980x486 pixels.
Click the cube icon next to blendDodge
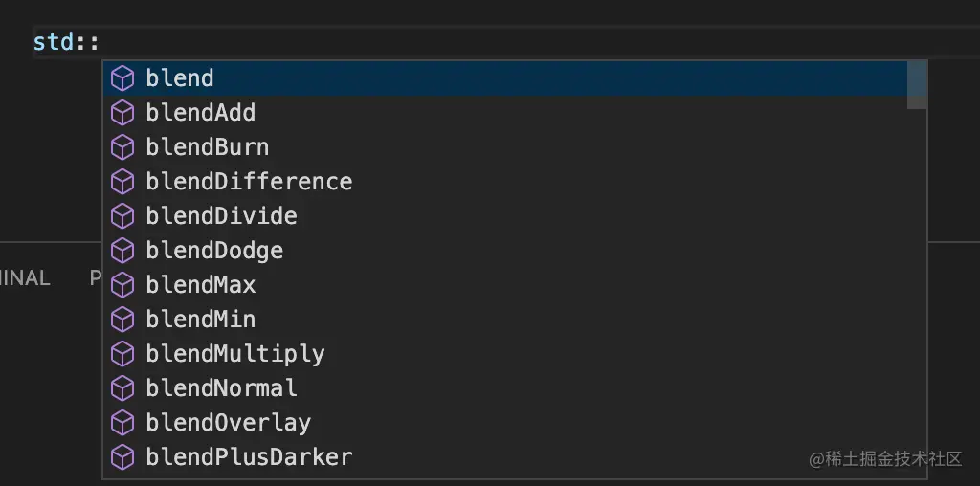[x=122, y=251]
